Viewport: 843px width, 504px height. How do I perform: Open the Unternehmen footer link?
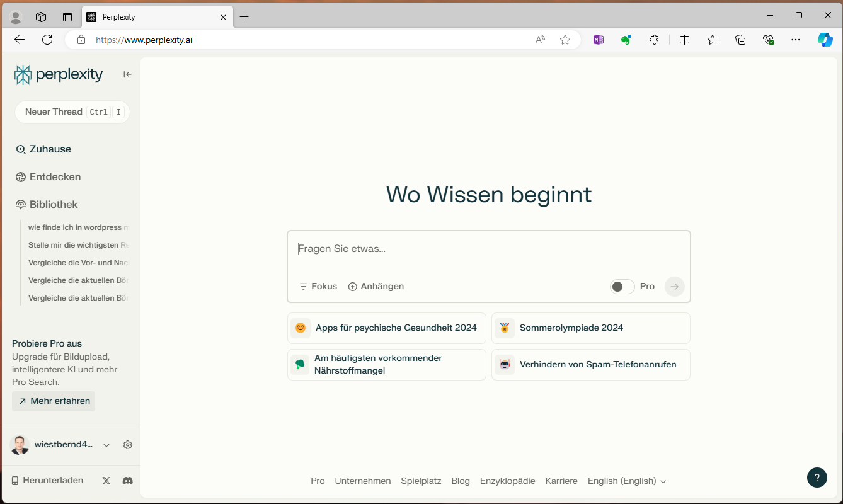(363, 481)
